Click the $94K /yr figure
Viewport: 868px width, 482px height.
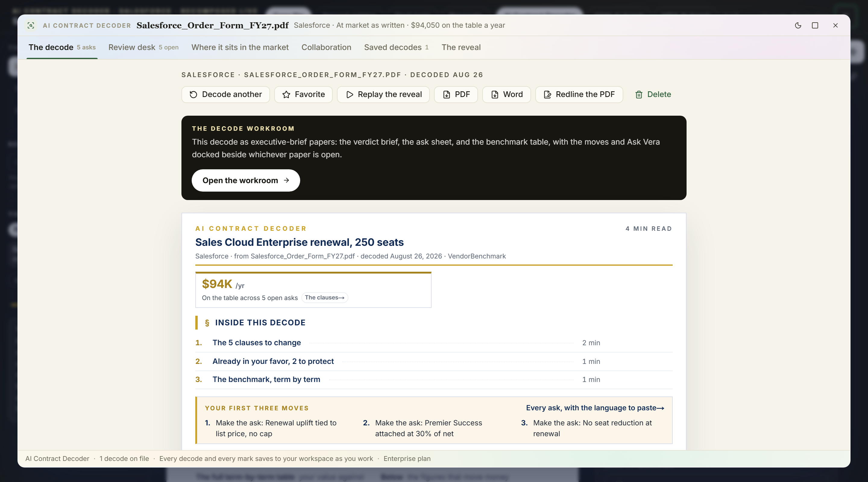click(223, 284)
